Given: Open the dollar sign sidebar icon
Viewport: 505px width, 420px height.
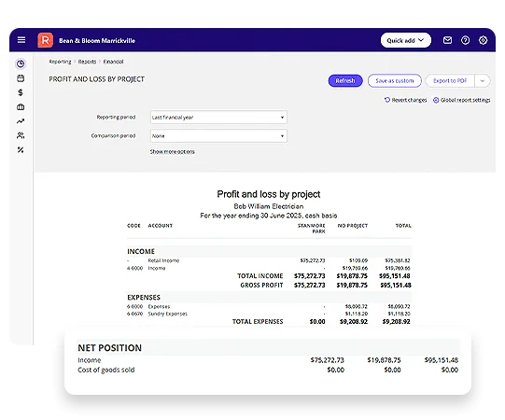Looking at the screenshot, I should pyautogui.click(x=21, y=92).
